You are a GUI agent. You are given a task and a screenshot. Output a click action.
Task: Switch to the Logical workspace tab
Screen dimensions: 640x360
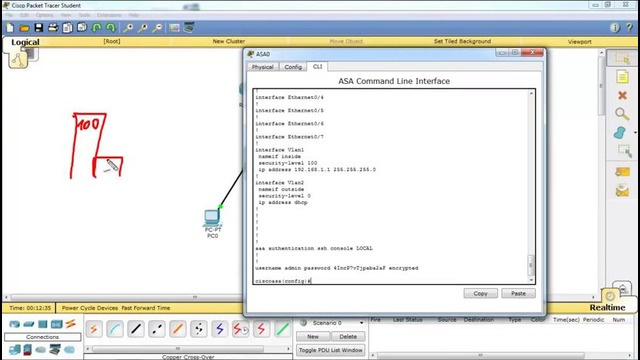25,42
